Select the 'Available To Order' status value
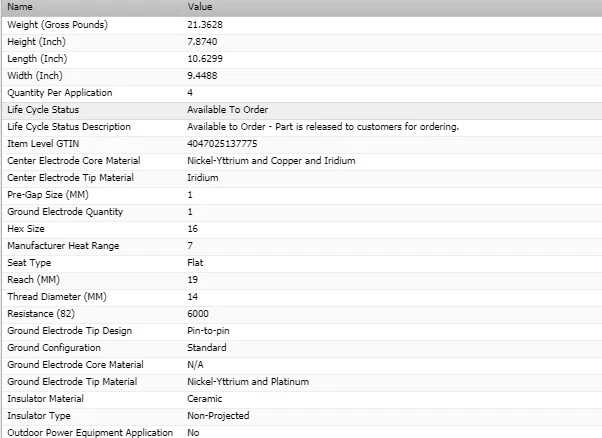 click(x=227, y=110)
